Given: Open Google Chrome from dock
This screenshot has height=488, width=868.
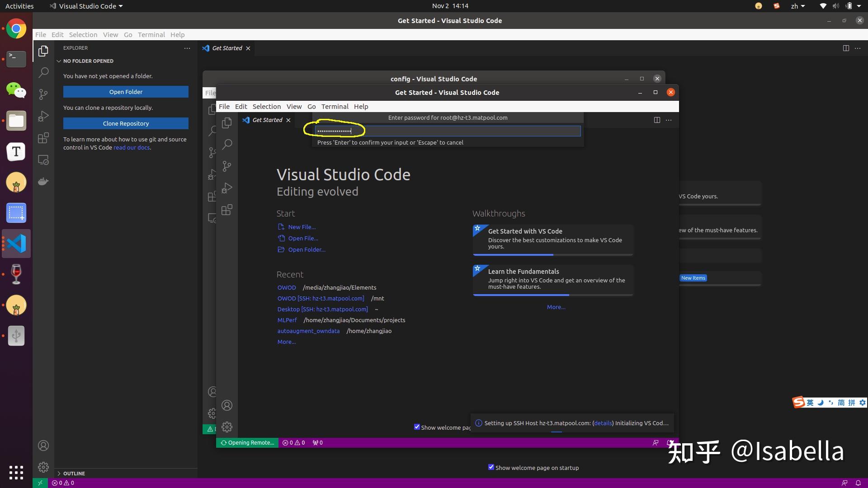Looking at the screenshot, I should (16, 29).
